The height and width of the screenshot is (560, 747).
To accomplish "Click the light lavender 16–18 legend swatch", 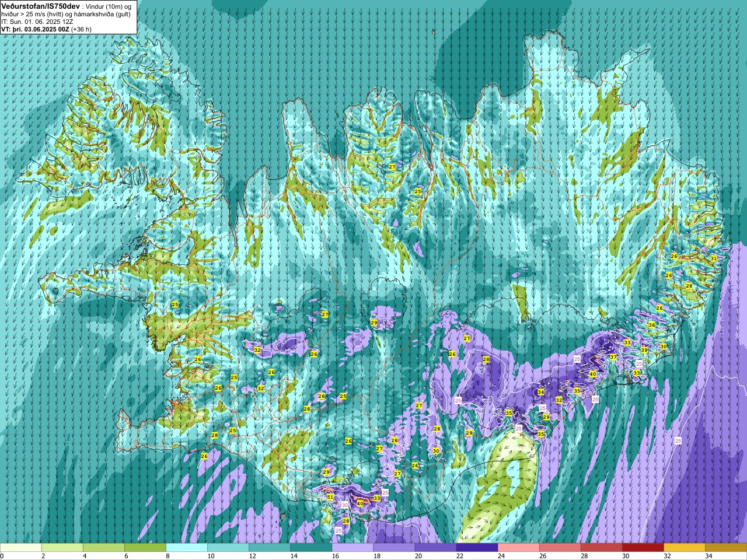I will coord(352,548).
